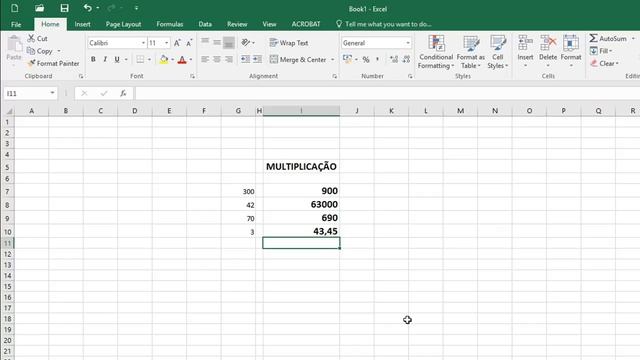Toggle Center horizontal alignment
The height and width of the screenshot is (360, 640).
(217, 60)
